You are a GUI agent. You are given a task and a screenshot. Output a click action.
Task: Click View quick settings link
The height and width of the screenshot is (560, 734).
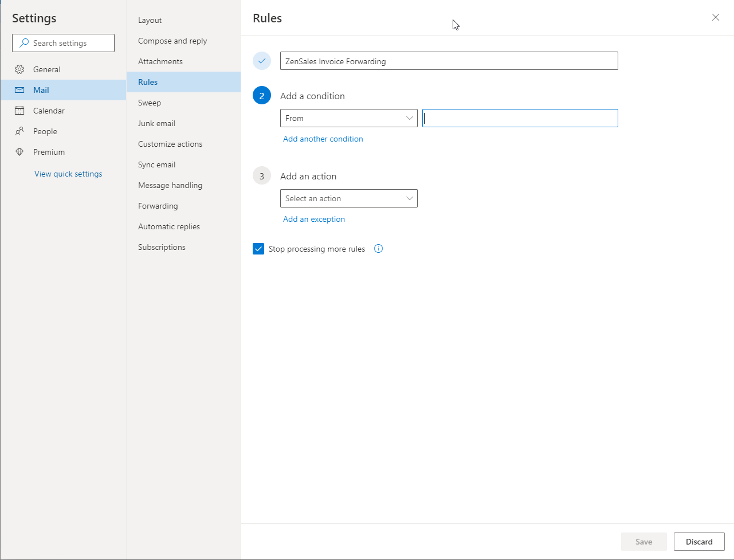[68, 174]
